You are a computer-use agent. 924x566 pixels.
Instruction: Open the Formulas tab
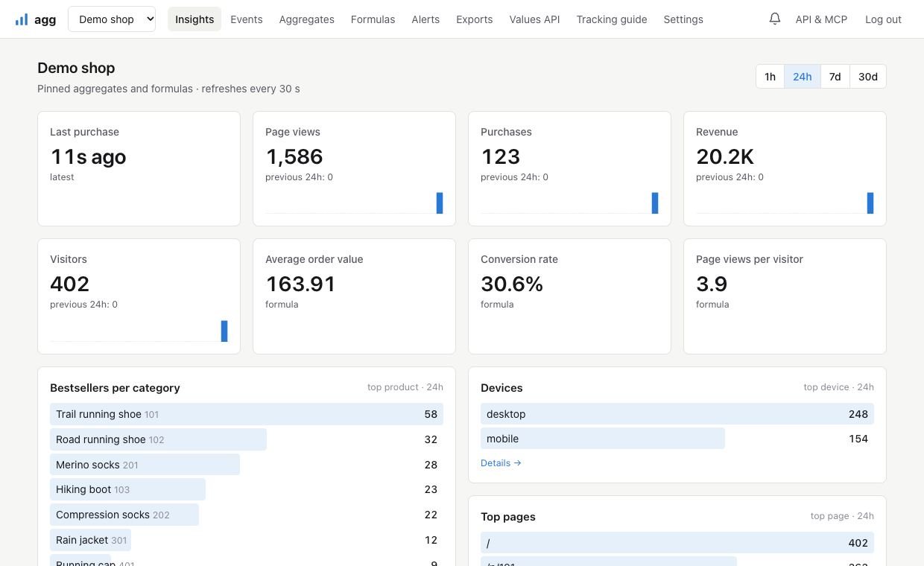coord(373,19)
